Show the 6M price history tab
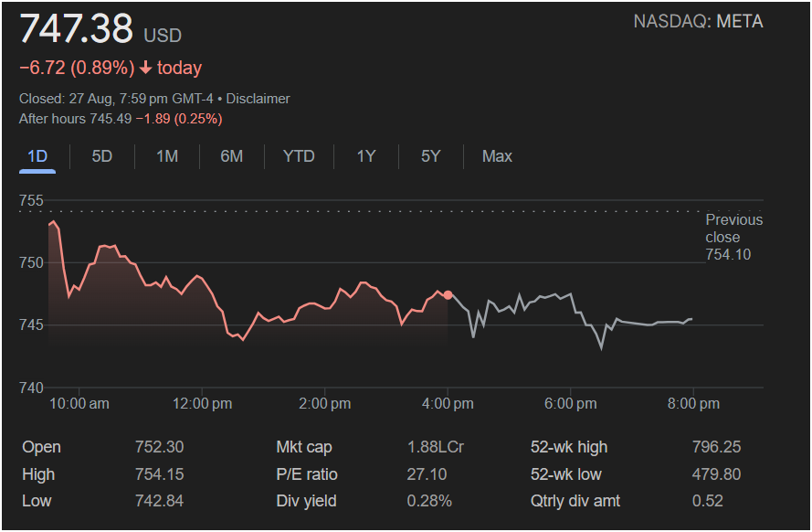 (x=232, y=156)
